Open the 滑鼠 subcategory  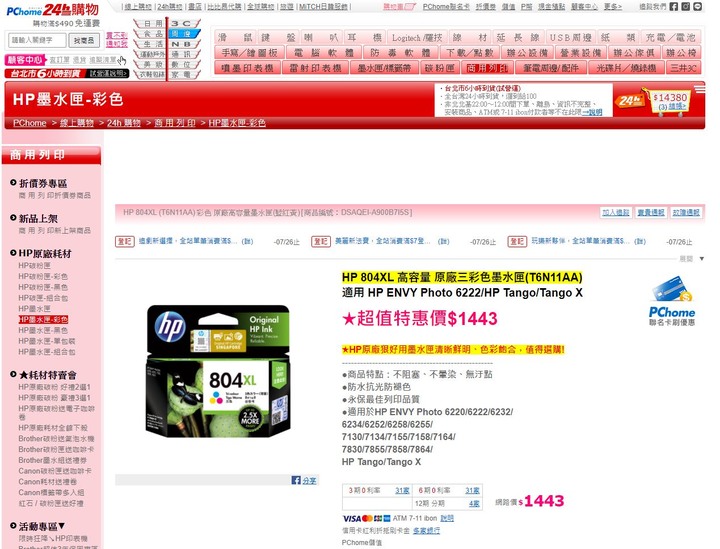(x=236, y=38)
